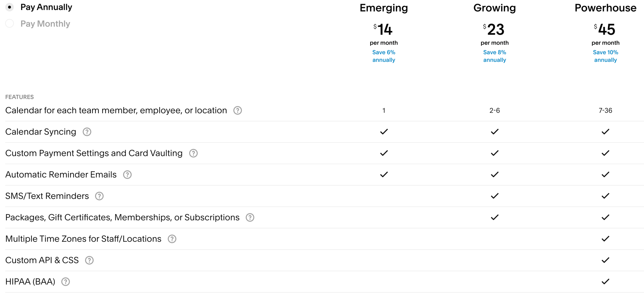Show help for Custom Payment Settings and Card Vaulting

pyautogui.click(x=193, y=153)
